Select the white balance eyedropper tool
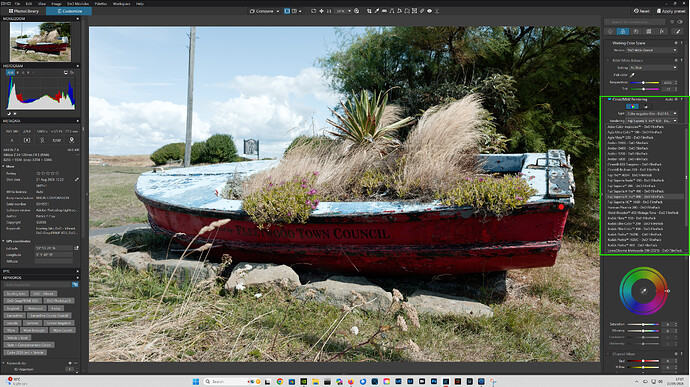 [377, 11]
